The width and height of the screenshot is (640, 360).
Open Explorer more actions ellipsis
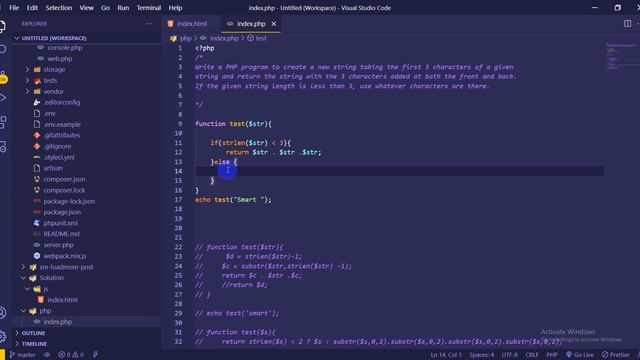(149, 24)
